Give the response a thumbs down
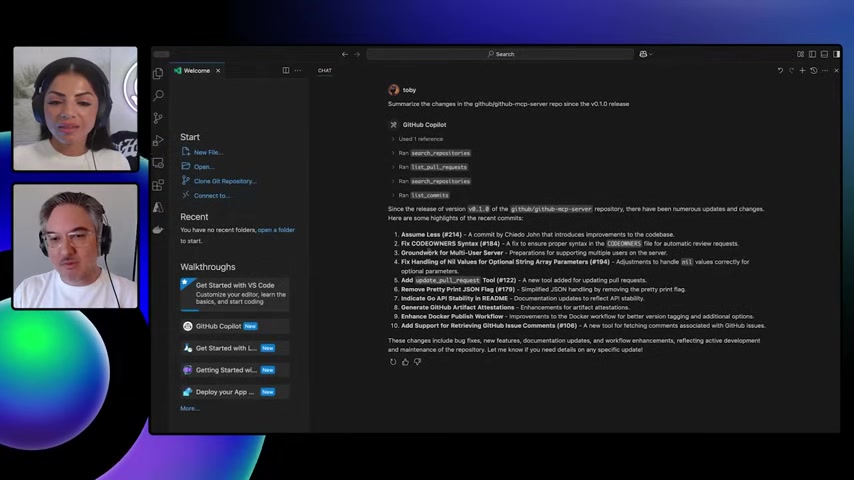 418,362
